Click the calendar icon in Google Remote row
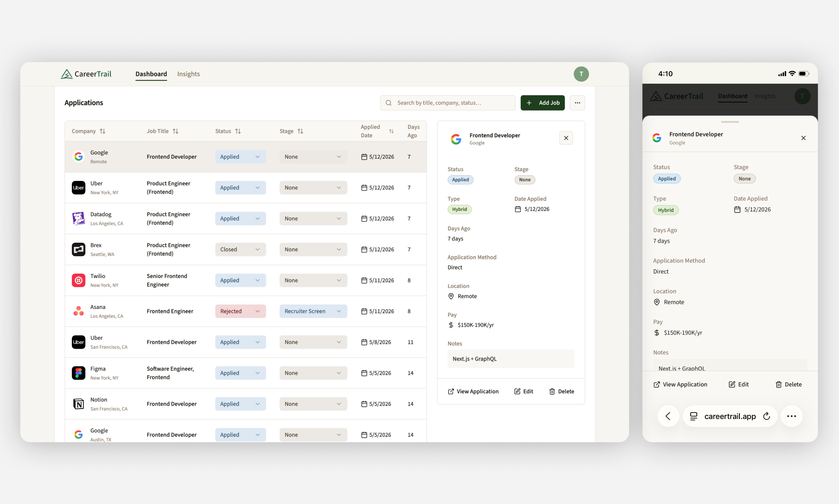839x504 pixels. click(x=364, y=157)
